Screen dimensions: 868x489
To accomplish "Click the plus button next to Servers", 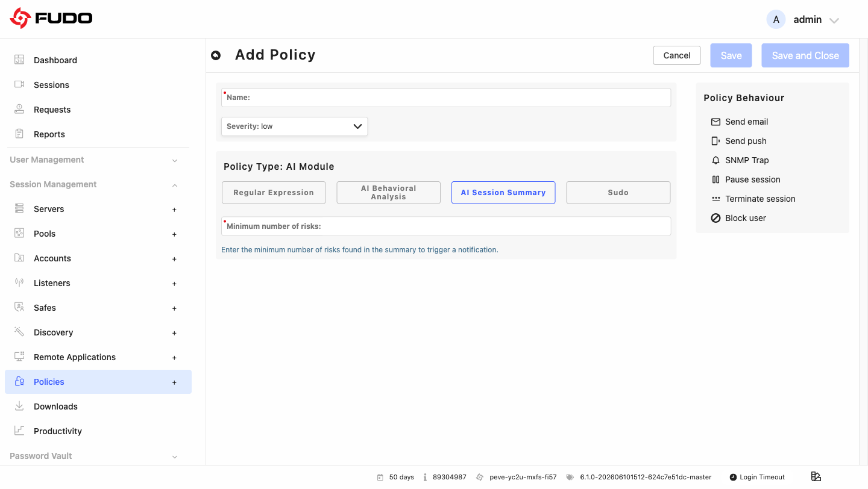I will pos(174,210).
